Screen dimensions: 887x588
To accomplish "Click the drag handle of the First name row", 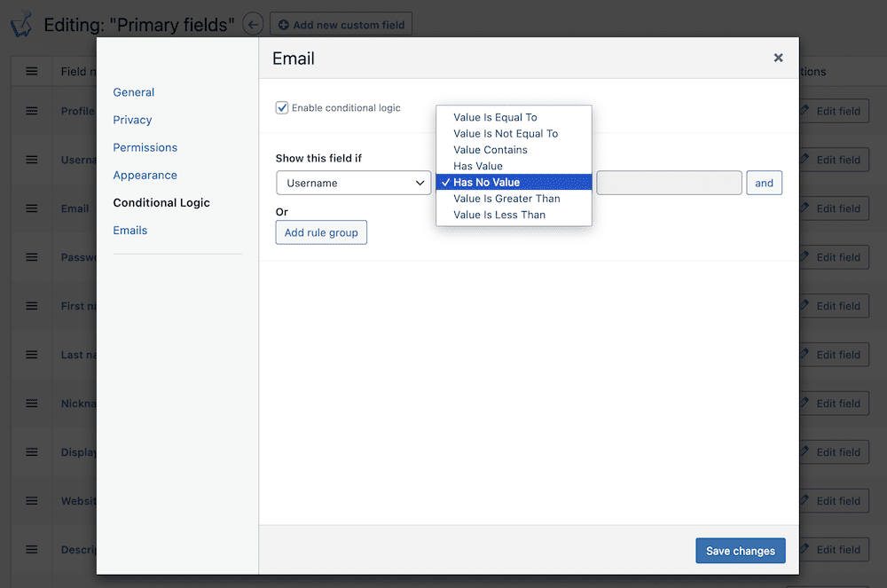I will pos(32,306).
